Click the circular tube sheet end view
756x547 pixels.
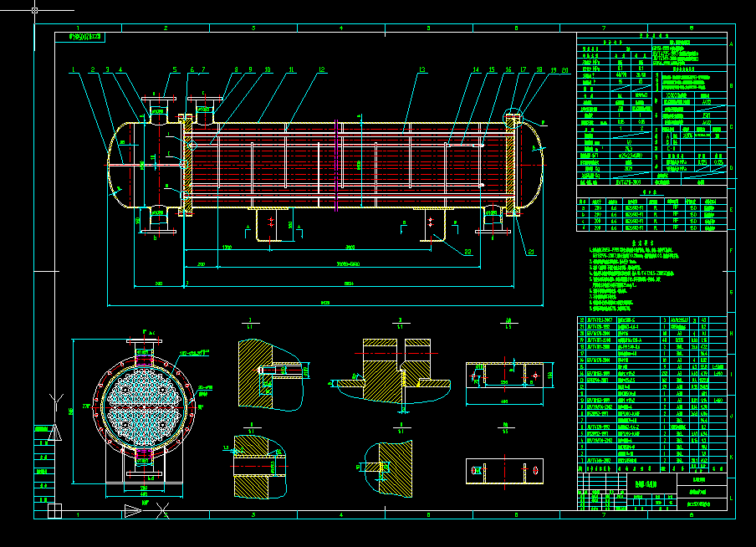144,406
